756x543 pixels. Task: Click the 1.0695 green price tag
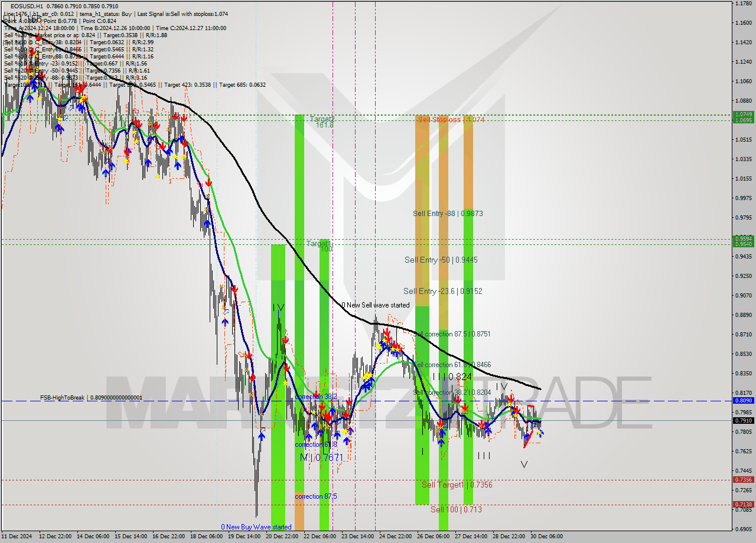click(743, 120)
